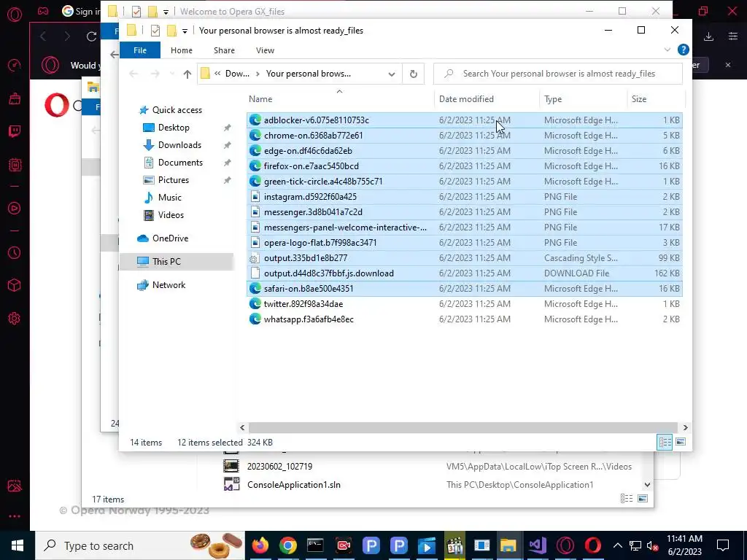Open Opera downloads icon in toolbar
The height and width of the screenshot is (560, 747).
coord(708,36)
